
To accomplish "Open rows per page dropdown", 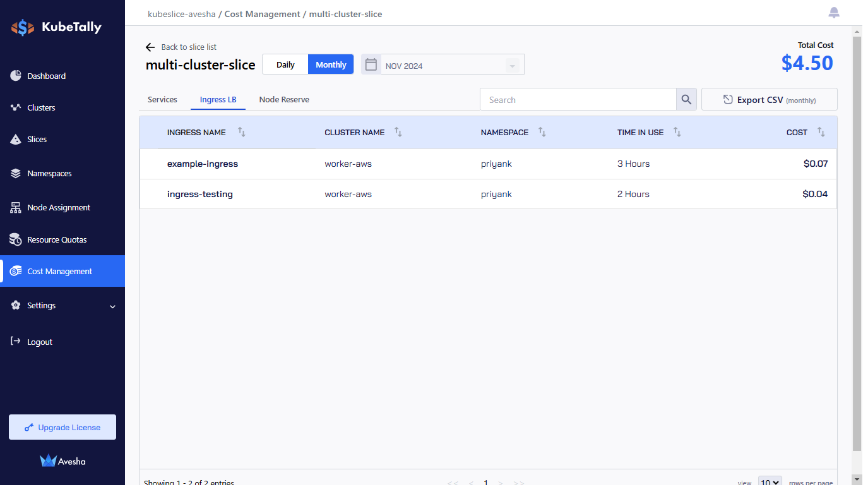I will pos(770,483).
